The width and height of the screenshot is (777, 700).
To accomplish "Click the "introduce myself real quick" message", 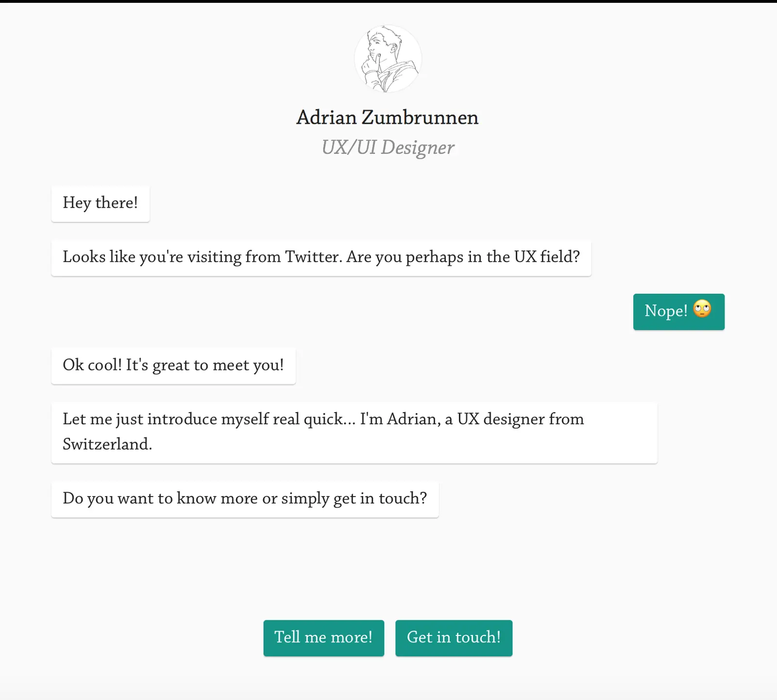I will [x=354, y=432].
